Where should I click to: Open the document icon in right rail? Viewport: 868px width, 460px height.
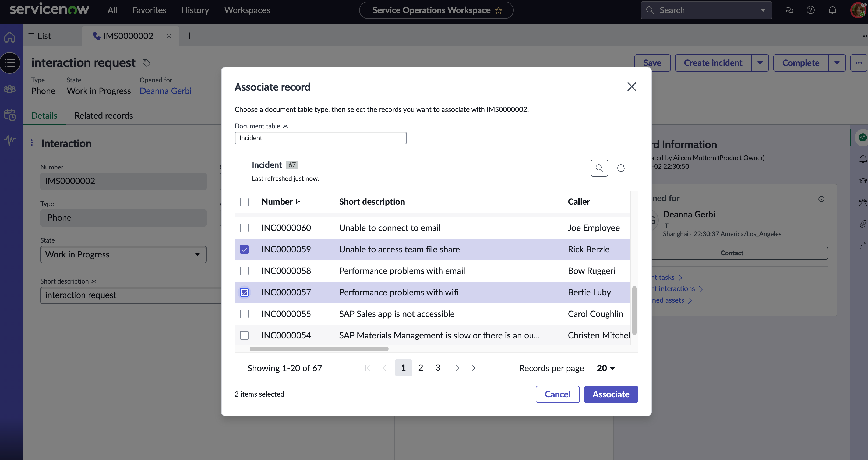tap(863, 245)
